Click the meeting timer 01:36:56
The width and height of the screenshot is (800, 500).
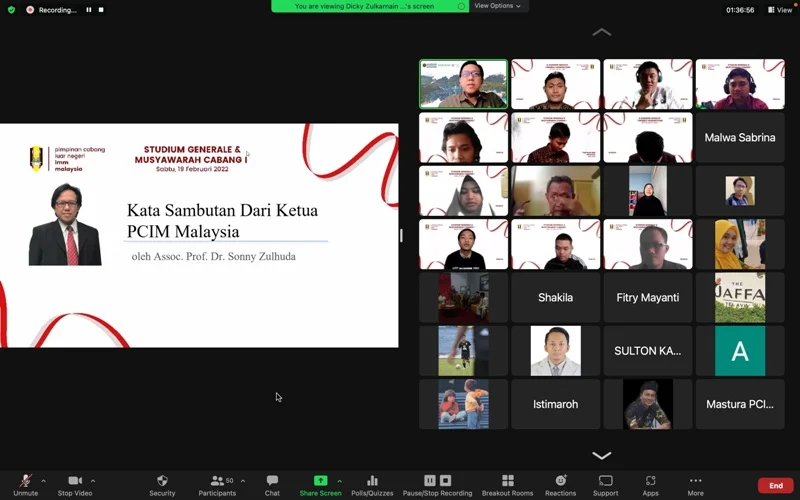click(740, 10)
